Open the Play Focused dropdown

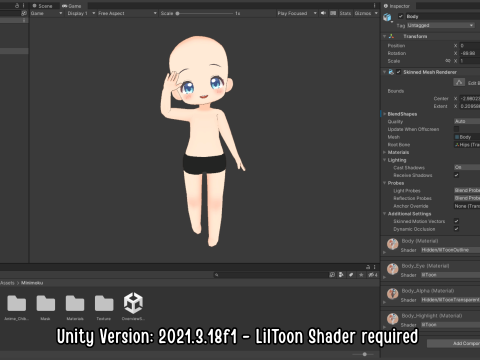point(297,13)
